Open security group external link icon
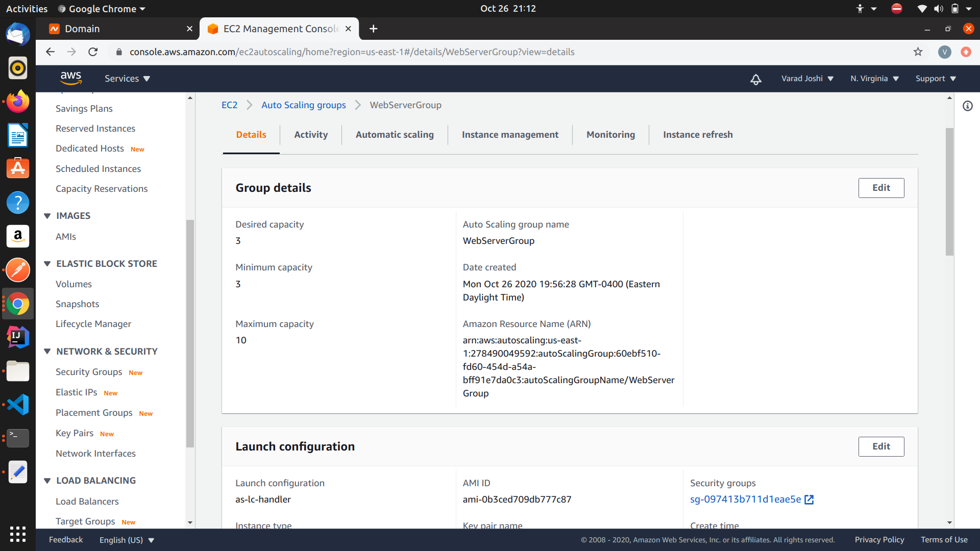 809,499
